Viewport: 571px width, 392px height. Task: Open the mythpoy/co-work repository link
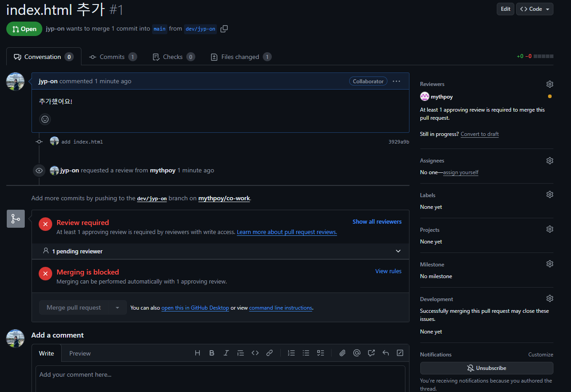click(224, 198)
